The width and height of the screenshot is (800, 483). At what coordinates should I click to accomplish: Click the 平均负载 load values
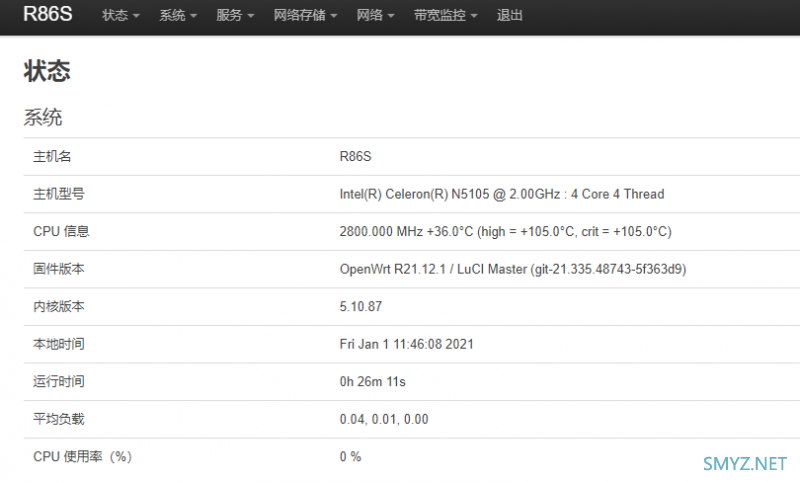pos(383,419)
